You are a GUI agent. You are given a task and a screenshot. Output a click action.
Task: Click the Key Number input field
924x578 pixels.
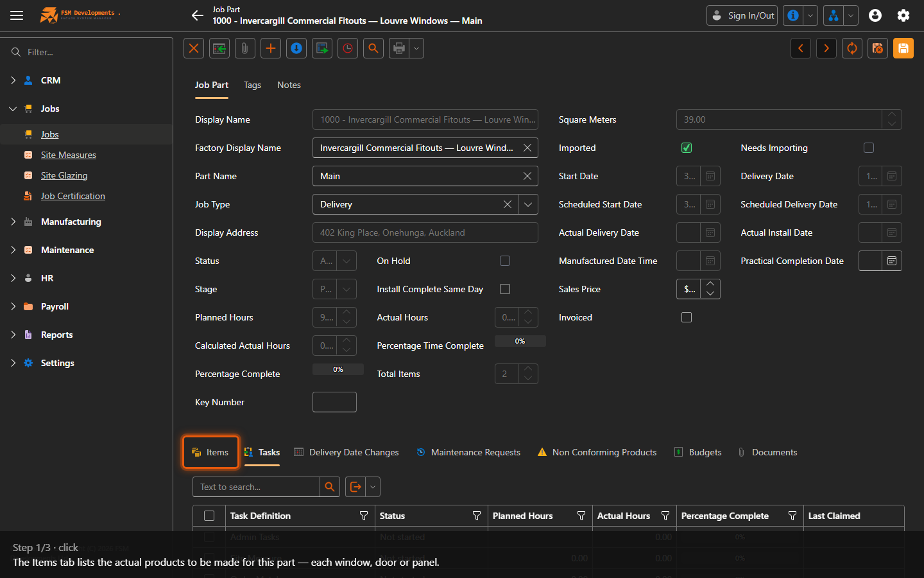[x=334, y=402]
